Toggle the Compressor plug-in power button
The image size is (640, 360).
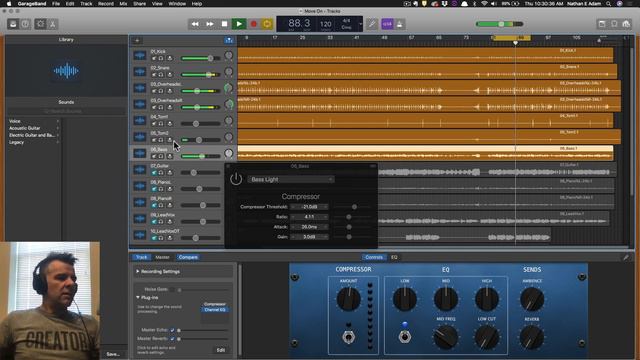pyautogui.click(x=236, y=179)
